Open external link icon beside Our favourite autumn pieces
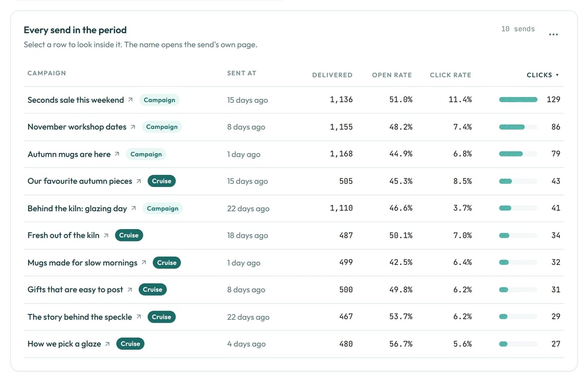 pyautogui.click(x=139, y=181)
